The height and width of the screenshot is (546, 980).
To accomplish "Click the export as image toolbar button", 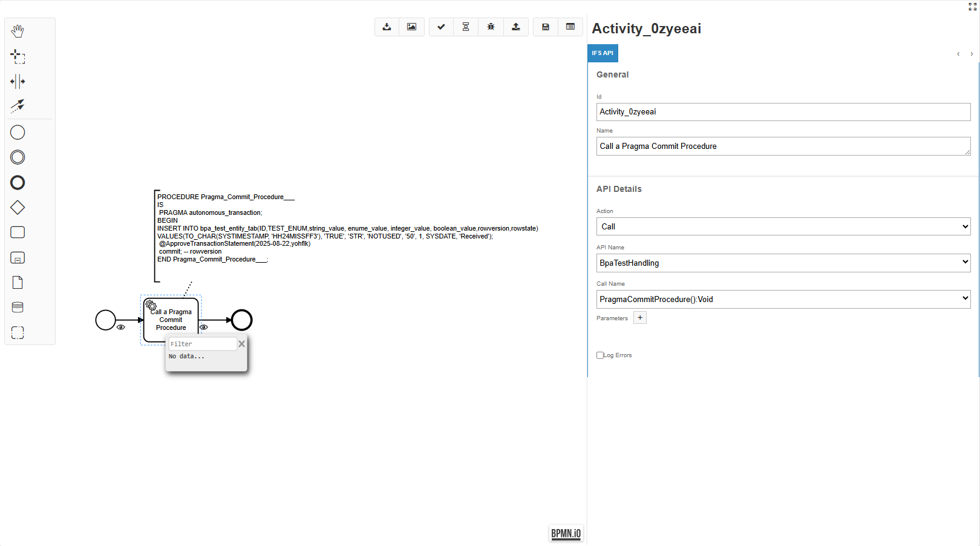I will click(x=411, y=27).
